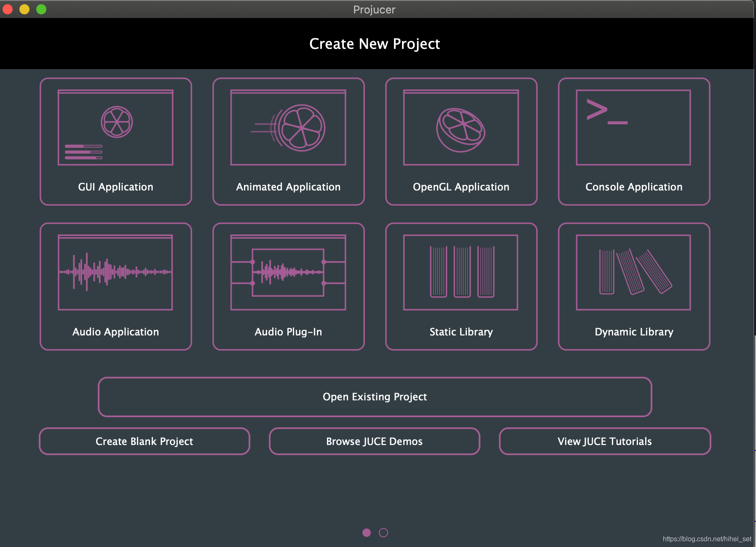
Task: Choose the Animated Application lemon-wheel icon
Action: coord(288,127)
